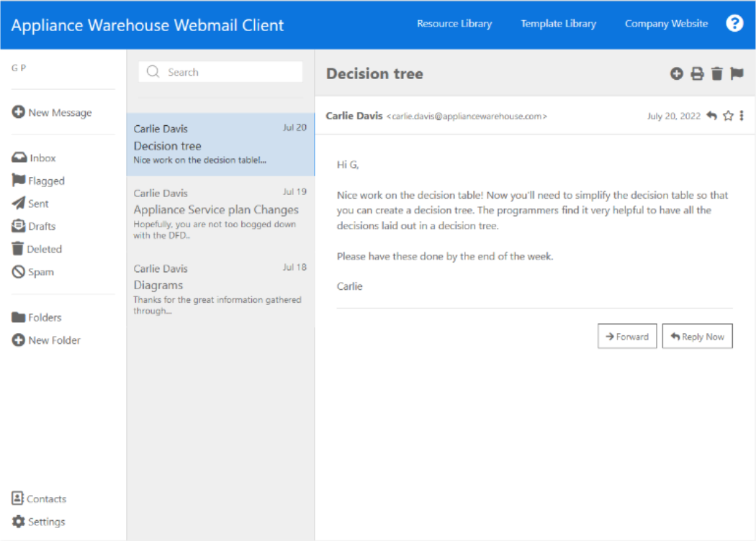Select the Drafts label
Screen dimensions: 756x541
tap(42, 226)
